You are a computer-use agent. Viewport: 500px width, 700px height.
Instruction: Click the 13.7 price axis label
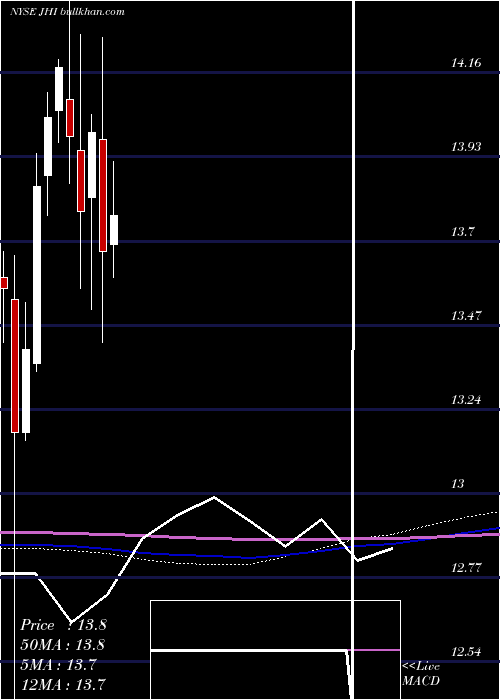[463, 232]
